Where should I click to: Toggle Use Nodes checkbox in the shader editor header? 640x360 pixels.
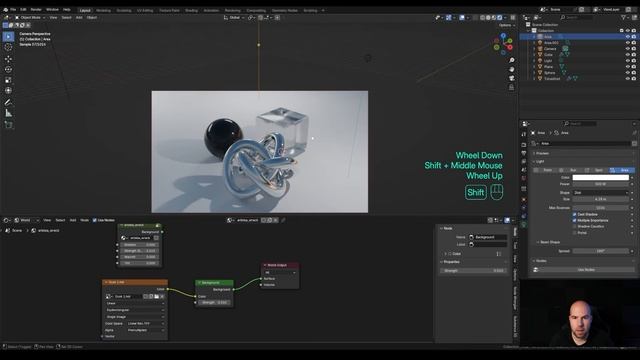pos(95,220)
